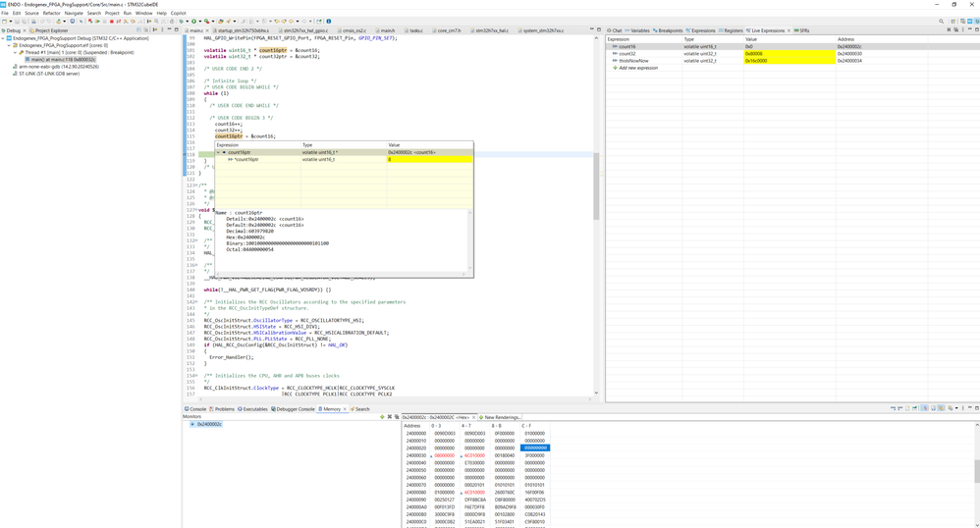Image resolution: width=980 pixels, height=528 pixels.
Task: Select main() at main.c:118 stack frame
Action: (x=63, y=59)
